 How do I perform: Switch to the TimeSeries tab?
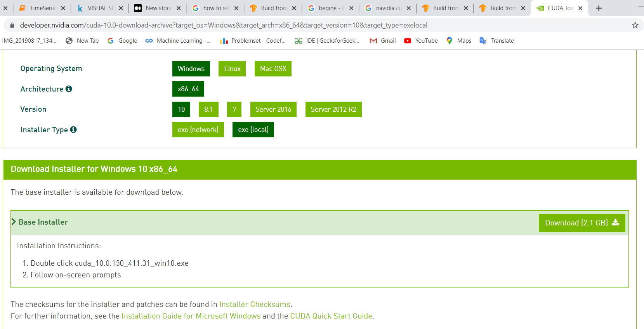pos(43,8)
